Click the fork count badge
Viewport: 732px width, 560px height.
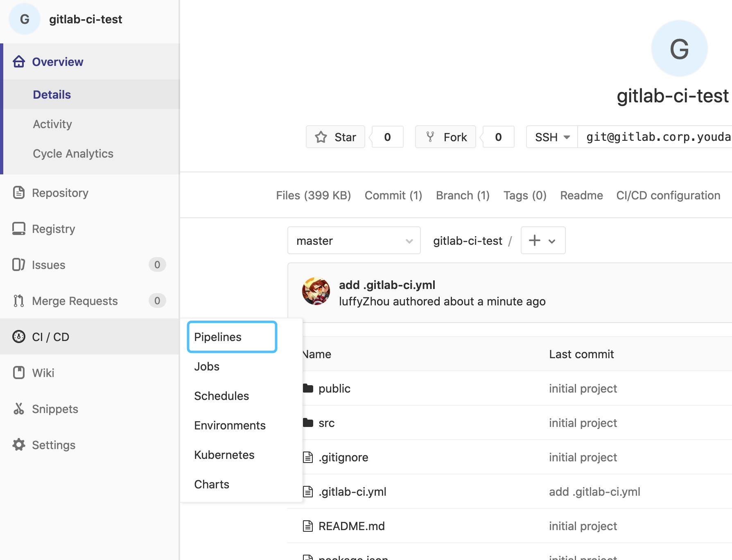498,137
